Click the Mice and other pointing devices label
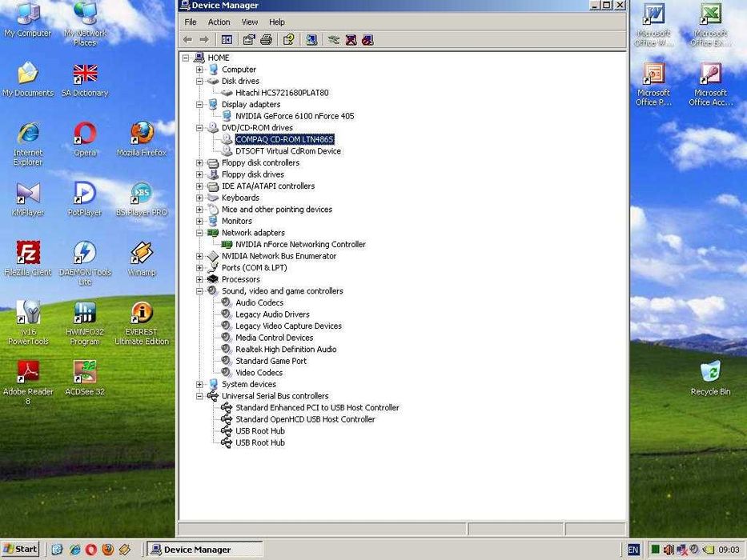747x560 pixels. pyautogui.click(x=277, y=210)
